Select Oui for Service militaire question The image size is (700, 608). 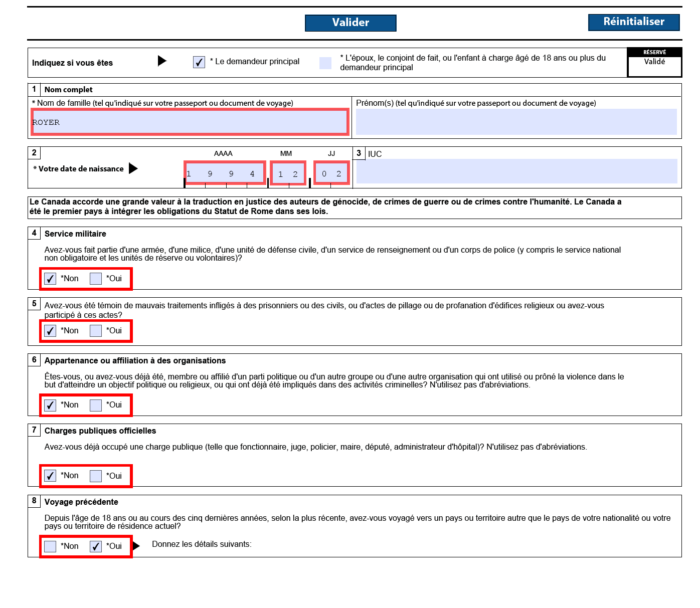(x=96, y=279)
